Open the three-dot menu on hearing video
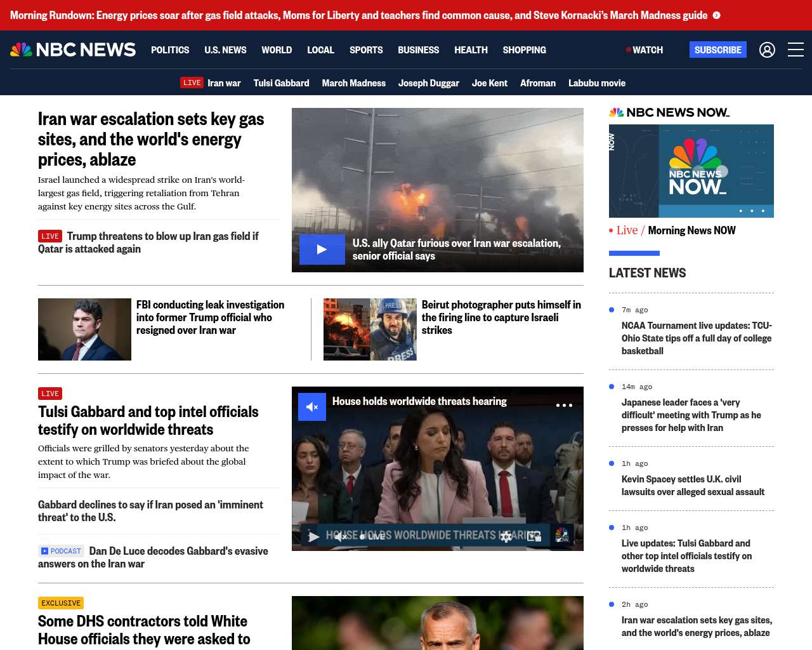The width and height of the screenshot is (812, 650). click(564, 405)
